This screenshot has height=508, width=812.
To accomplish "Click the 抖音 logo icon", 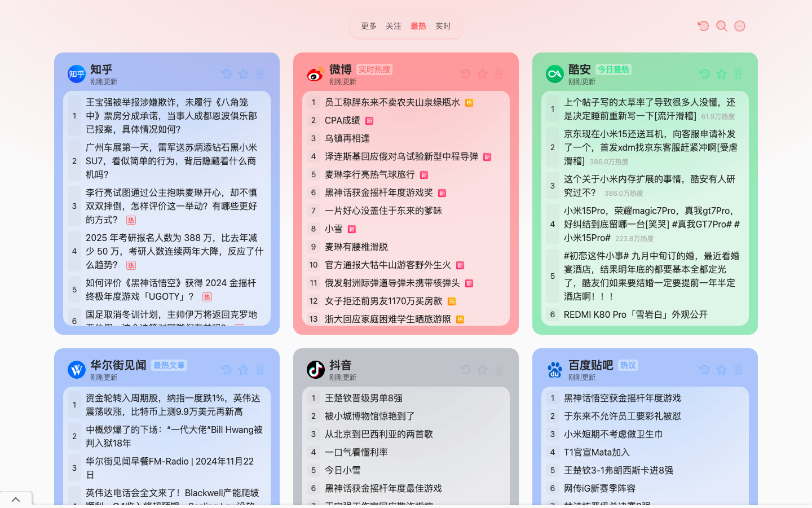I will click(x=316, y=370).
